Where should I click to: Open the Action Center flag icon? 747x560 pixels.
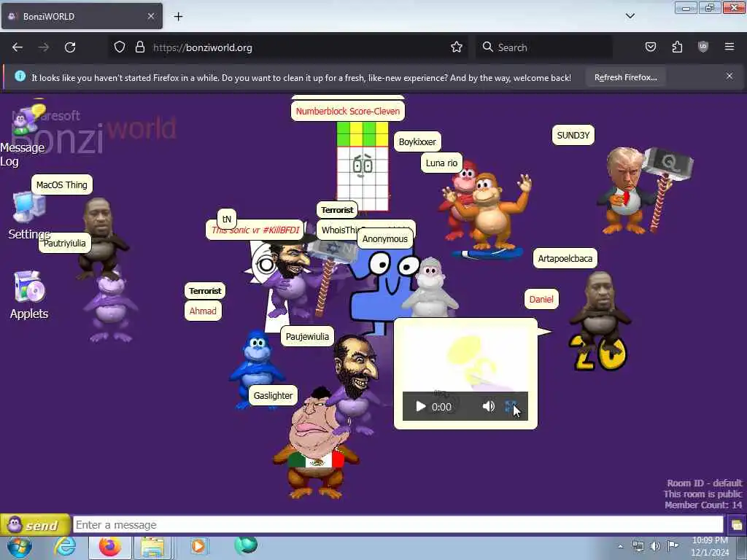coord(673,545)
